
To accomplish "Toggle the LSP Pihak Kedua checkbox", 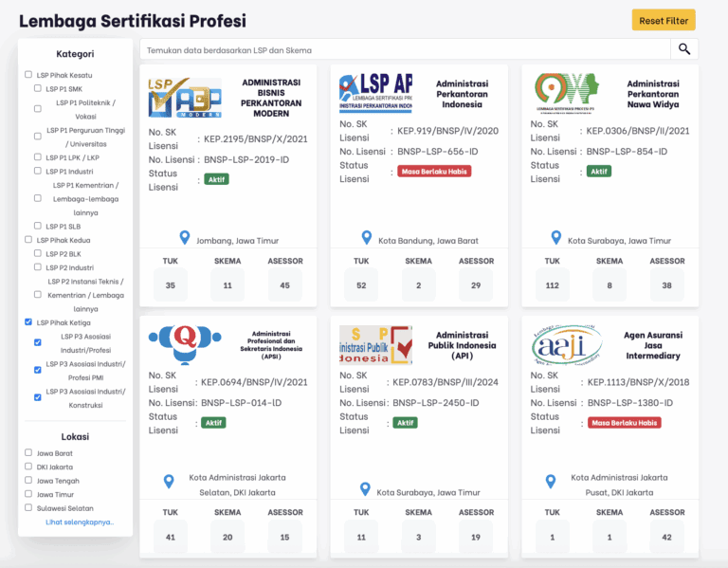I will click(x=28, y=240).
